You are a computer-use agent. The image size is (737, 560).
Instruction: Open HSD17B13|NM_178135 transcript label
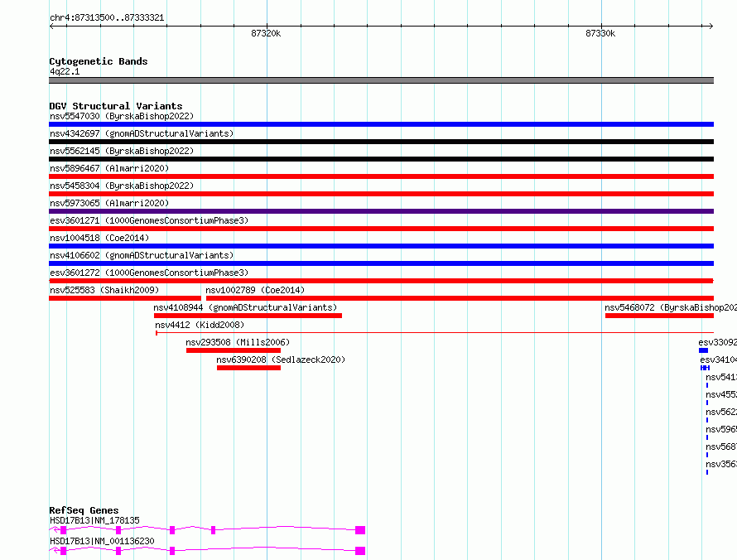[x=94, y=520]
